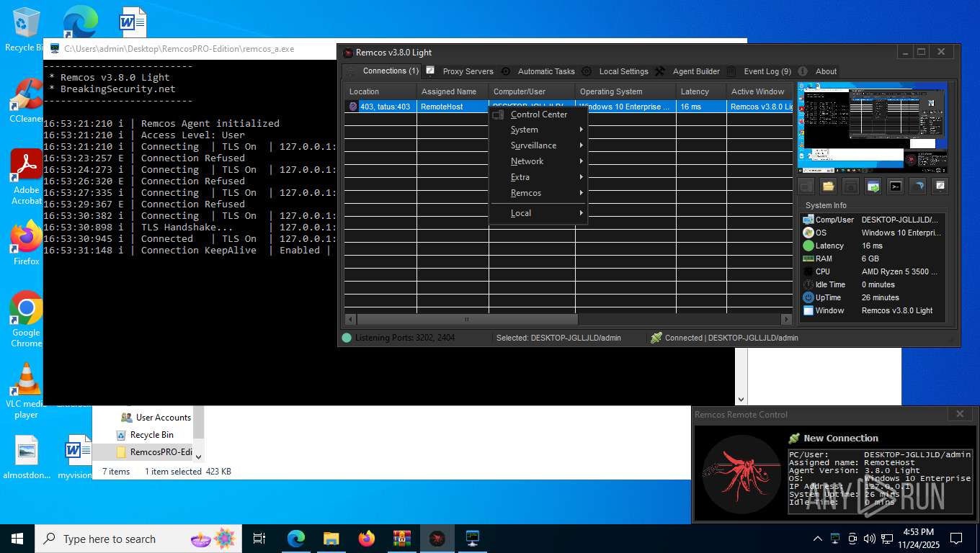Sort by the Location column header
This screenshot has height=553, width=980.
(x=380, y=91)
